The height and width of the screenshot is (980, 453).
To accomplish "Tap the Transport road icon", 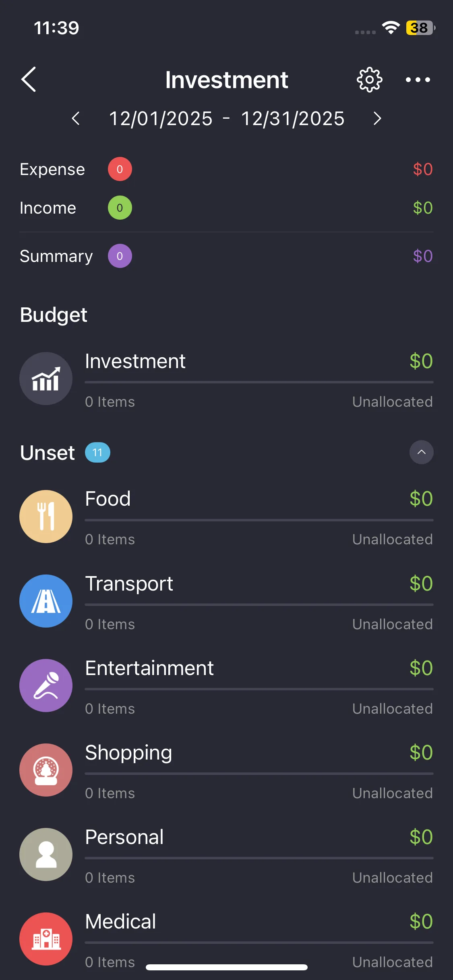I will point(46,601).
